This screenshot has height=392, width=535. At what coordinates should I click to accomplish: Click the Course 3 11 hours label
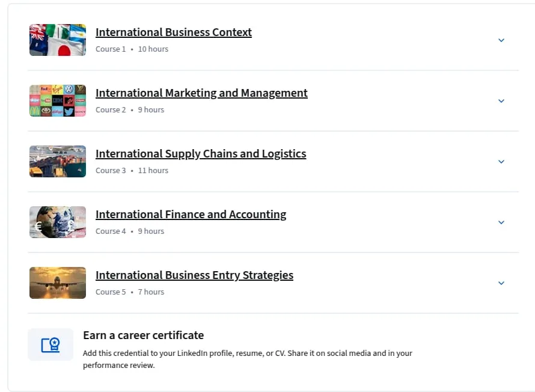pos(132,171)
